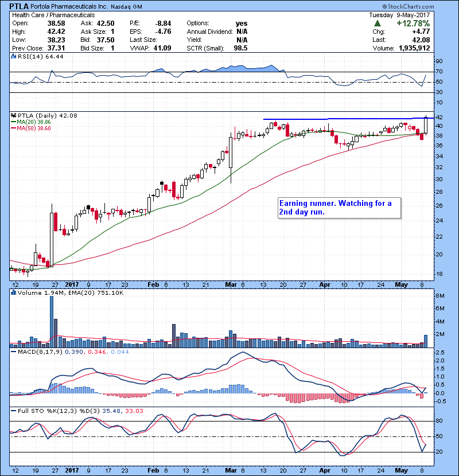Click the 8M volume scale label

[440, 296]
